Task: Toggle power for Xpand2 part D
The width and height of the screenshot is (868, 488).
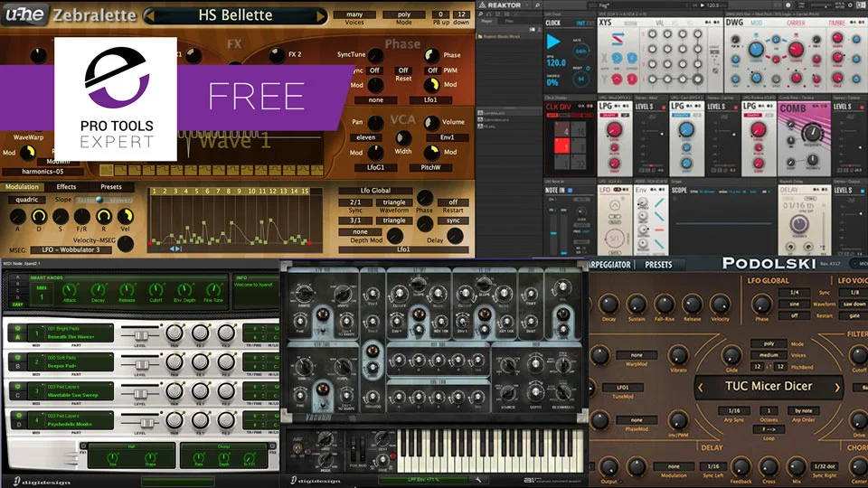Action: click(18, 416)
